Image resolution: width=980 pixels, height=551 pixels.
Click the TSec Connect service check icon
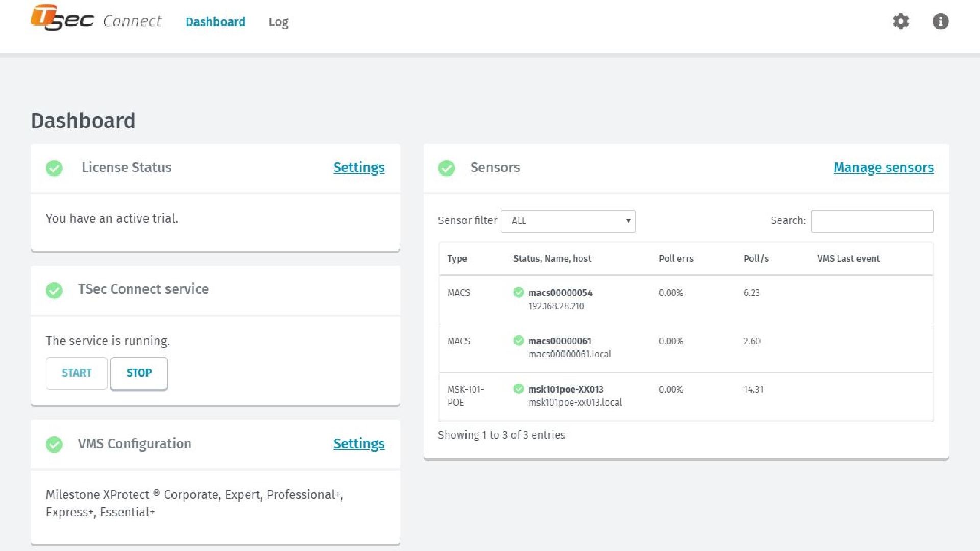pos(54,290)
